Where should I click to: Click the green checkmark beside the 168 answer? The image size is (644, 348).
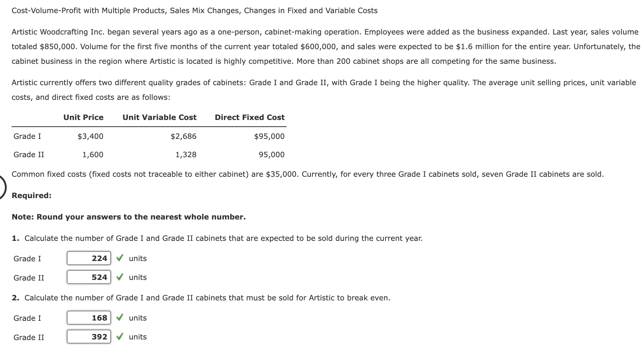click(120, 317)
